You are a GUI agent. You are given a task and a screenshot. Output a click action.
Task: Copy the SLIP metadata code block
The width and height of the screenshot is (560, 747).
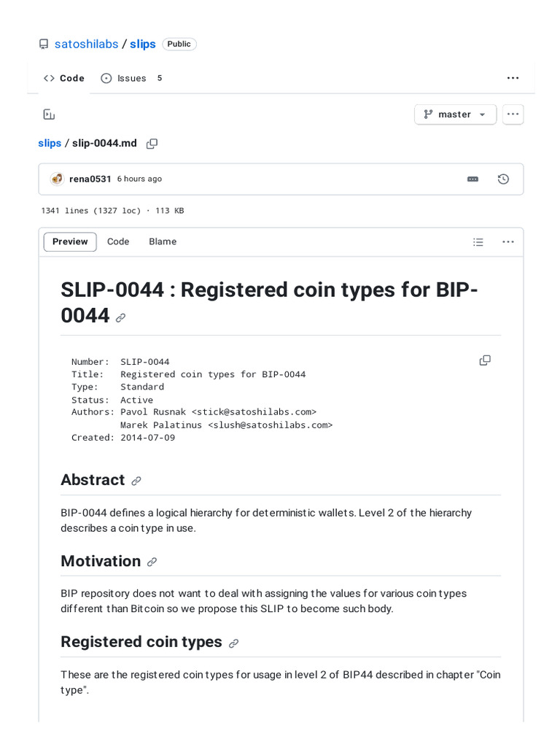[x=485, y=360]
